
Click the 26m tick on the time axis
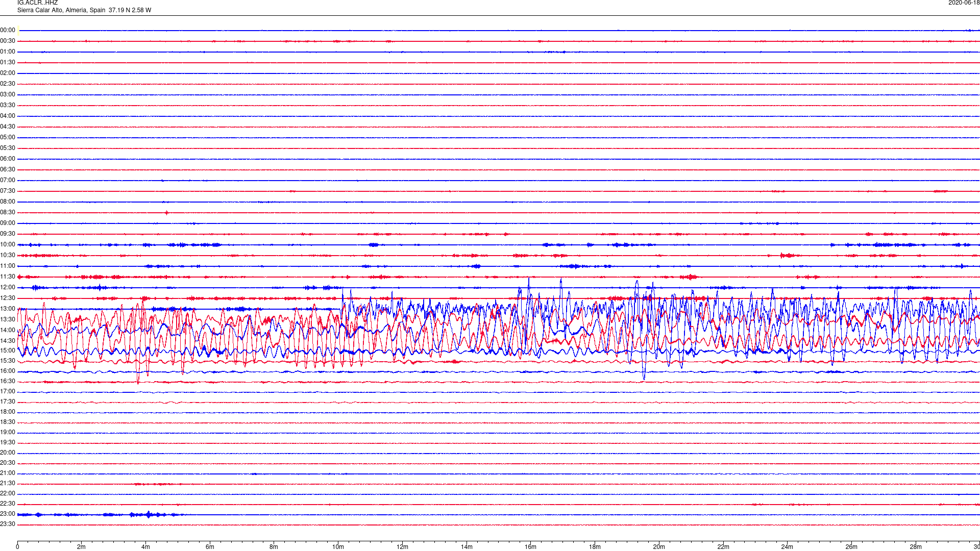851,547
